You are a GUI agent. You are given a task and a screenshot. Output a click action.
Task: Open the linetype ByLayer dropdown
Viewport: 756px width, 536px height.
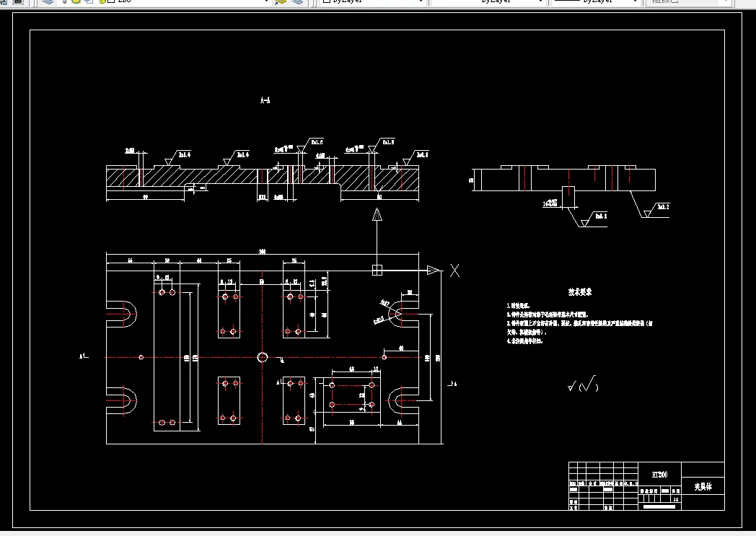coord(488,1)
